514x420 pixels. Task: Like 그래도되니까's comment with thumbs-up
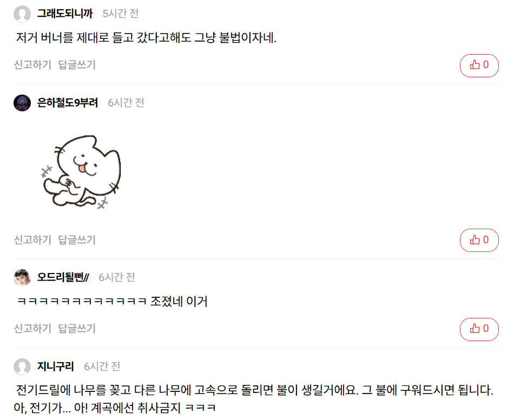[479, 65]
